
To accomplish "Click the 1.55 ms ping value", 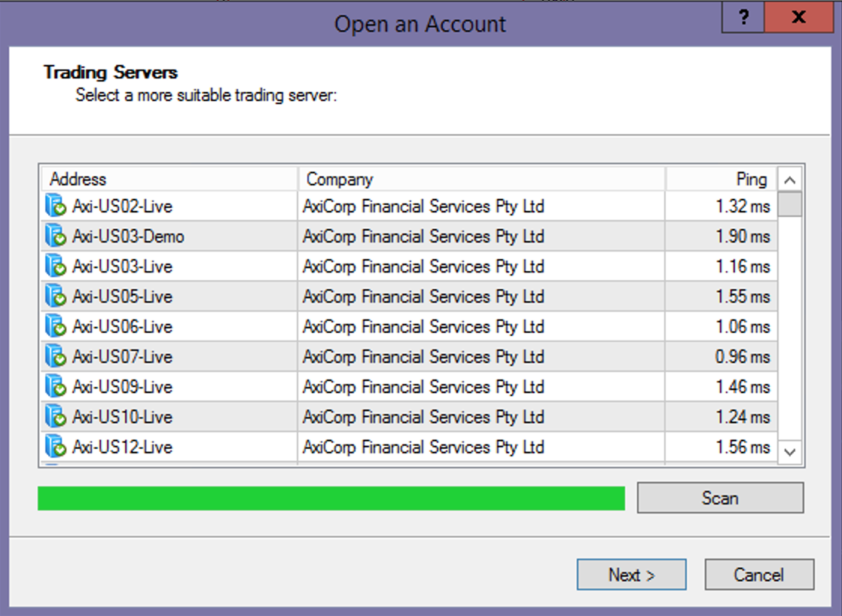I will (x=743, y=297).
